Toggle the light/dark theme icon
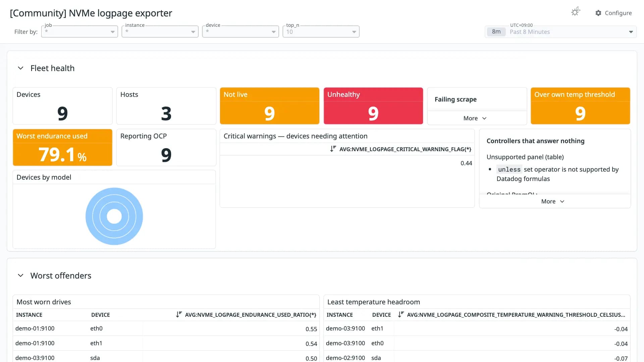Image resolution: width=644 pixels, height=362 pixels. pyautogui.click(x=576, y=12)
